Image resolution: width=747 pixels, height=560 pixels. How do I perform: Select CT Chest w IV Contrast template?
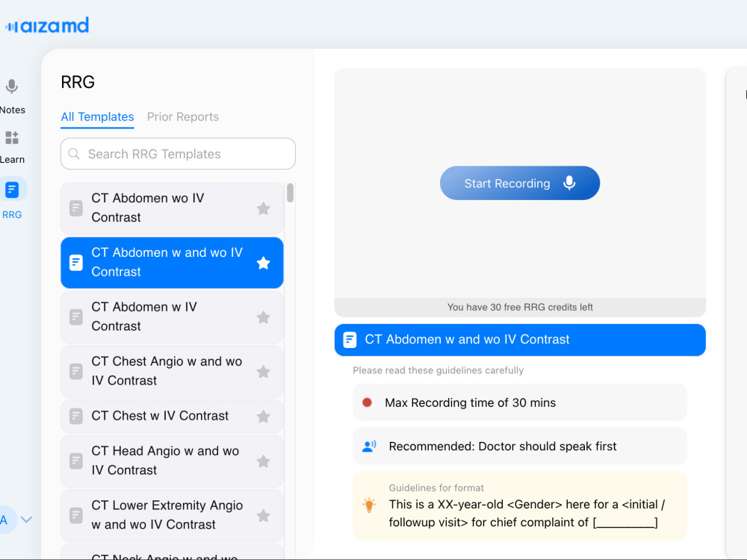coord(172,417)
